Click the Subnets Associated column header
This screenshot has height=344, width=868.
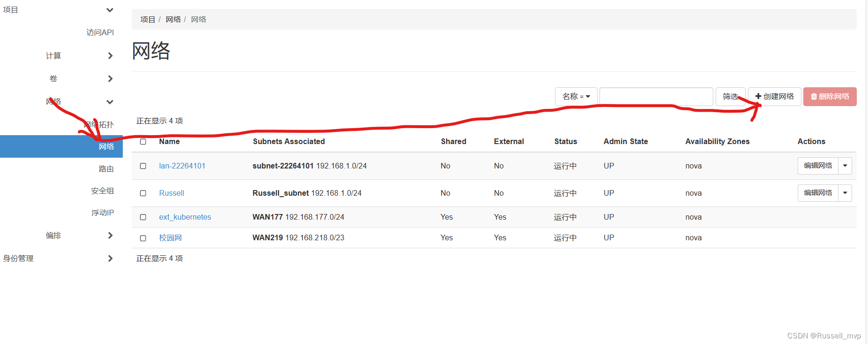coord(289,141)
